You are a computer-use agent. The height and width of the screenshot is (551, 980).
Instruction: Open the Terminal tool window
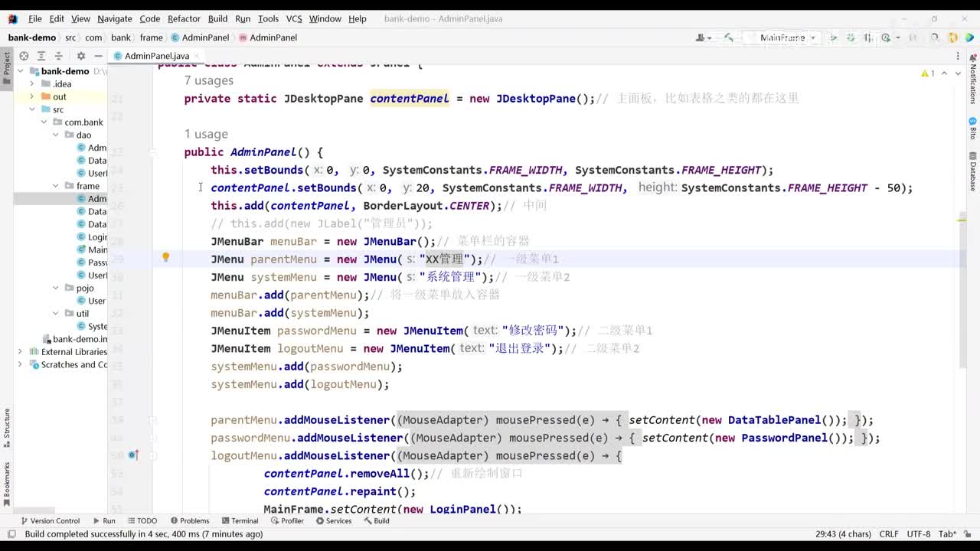click(239, 520)
